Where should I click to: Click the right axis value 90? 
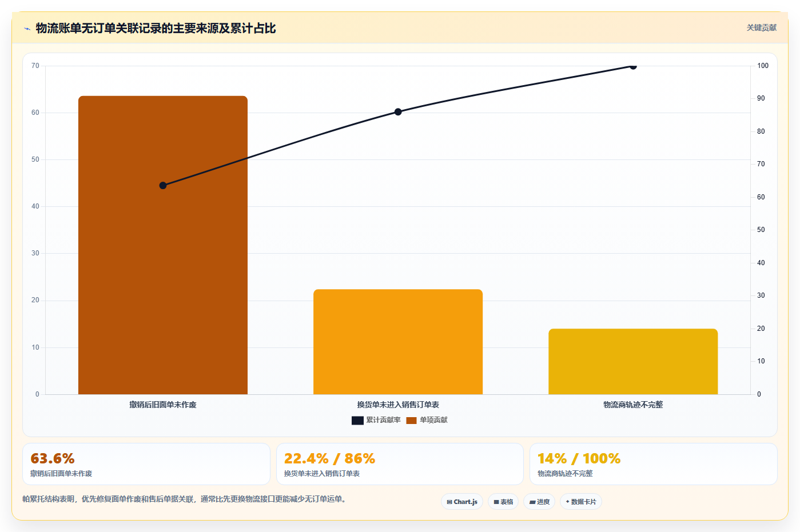pos(761,98)
